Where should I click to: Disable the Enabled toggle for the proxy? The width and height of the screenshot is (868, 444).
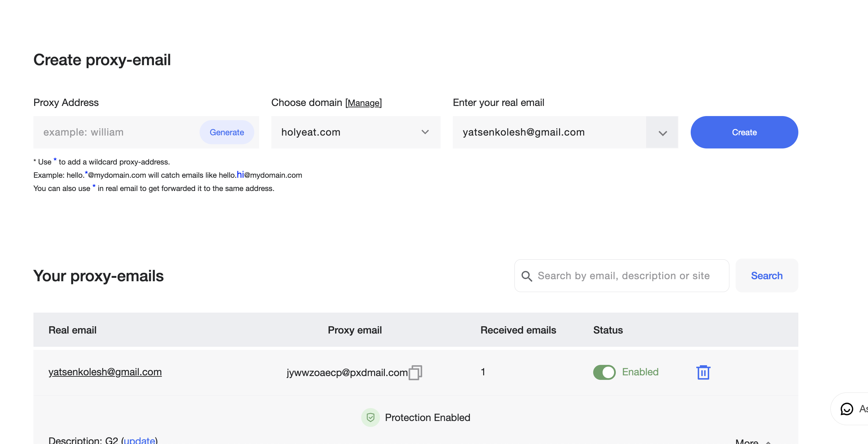click(604, 372)
